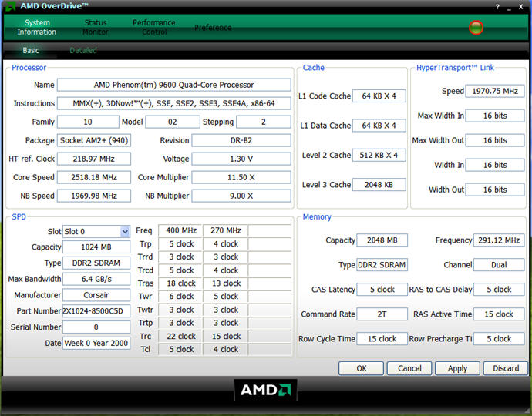This screenshot has height=416, width=532.
Task: Click the Discard button
Action: pos(506,368)
